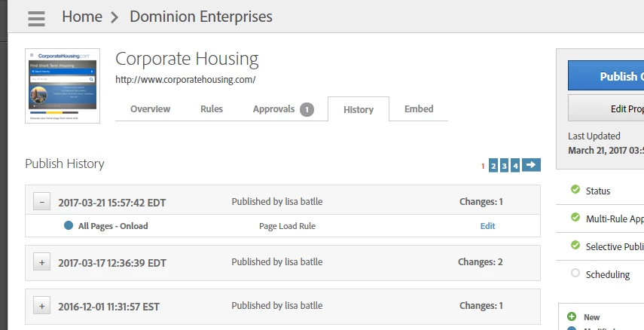Viewport: 644px width, 330px height.
Task: Go to Home in breadcrumb
Action: (82, 17)
